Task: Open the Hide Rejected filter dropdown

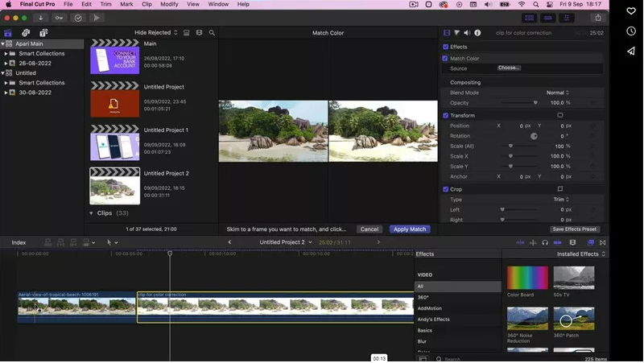Action: coord(155,32)
